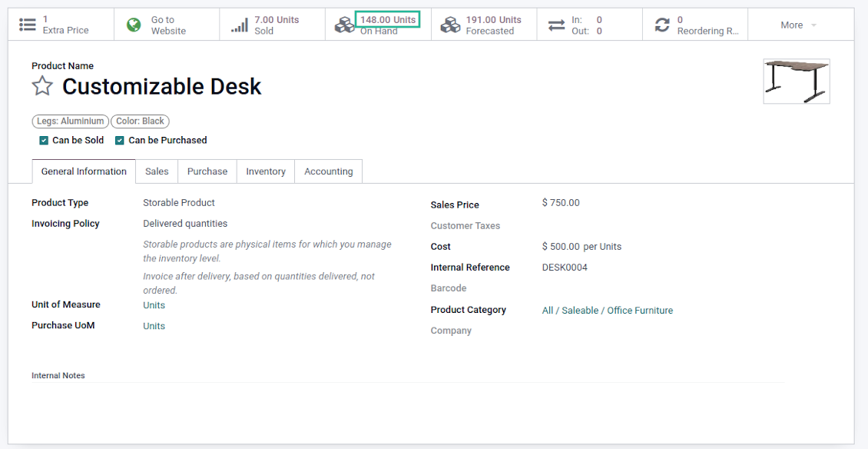Open the 0 Reordering Rules stat button

[x=695, y=25]
